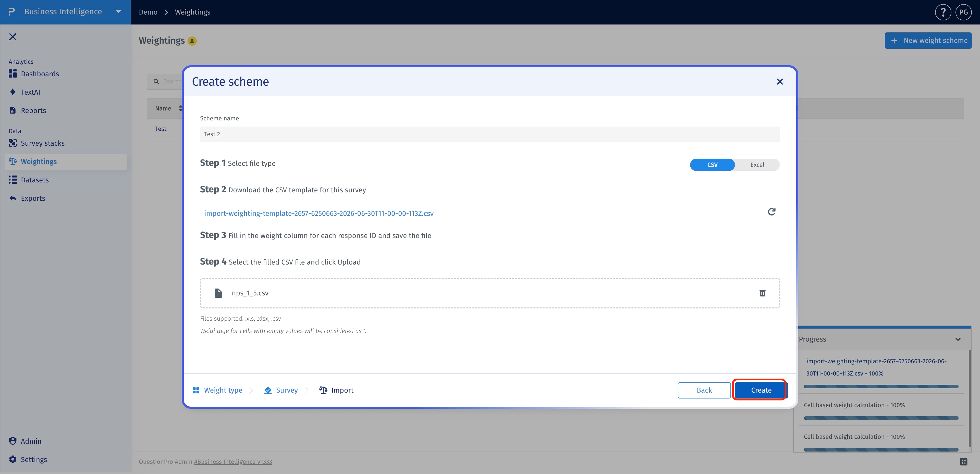980x474 pixels.
Task: Download the import-weighting-template CSV link
Action: [319, 214]
